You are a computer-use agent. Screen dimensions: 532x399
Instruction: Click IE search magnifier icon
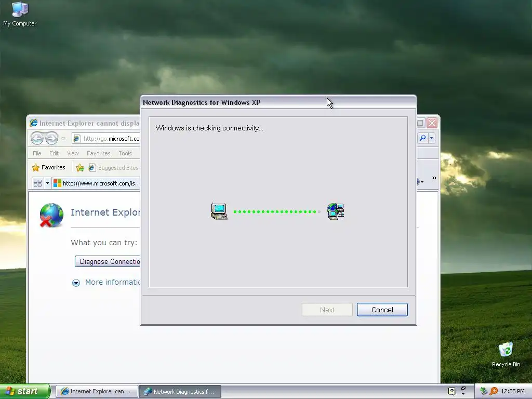tap(422, 138)
